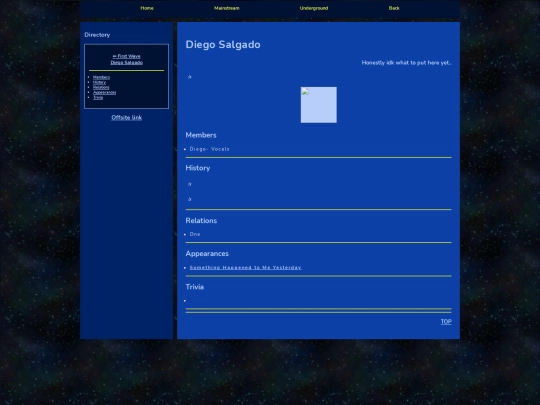This screenshot has width=540, height=405.
Task: Click the 'One' relations entry
Action: tap(195, 234)
